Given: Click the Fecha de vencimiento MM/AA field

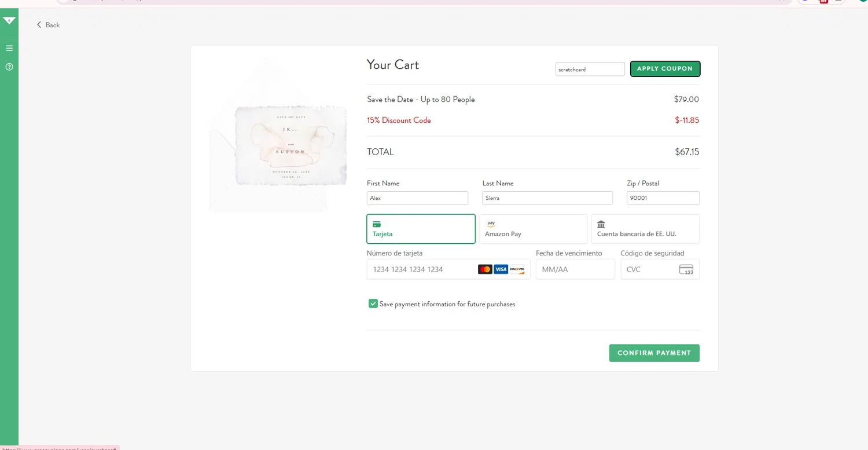Looking at the screenshot, I should 575,269.
